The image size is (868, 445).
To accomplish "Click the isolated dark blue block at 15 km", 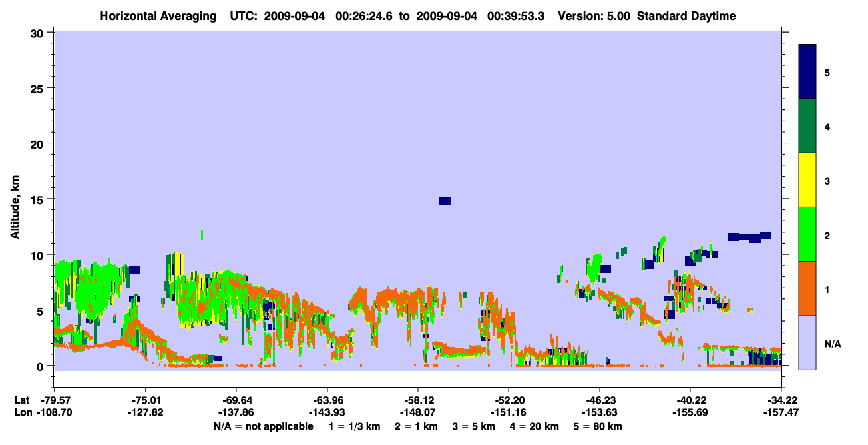I will (445, 201).
